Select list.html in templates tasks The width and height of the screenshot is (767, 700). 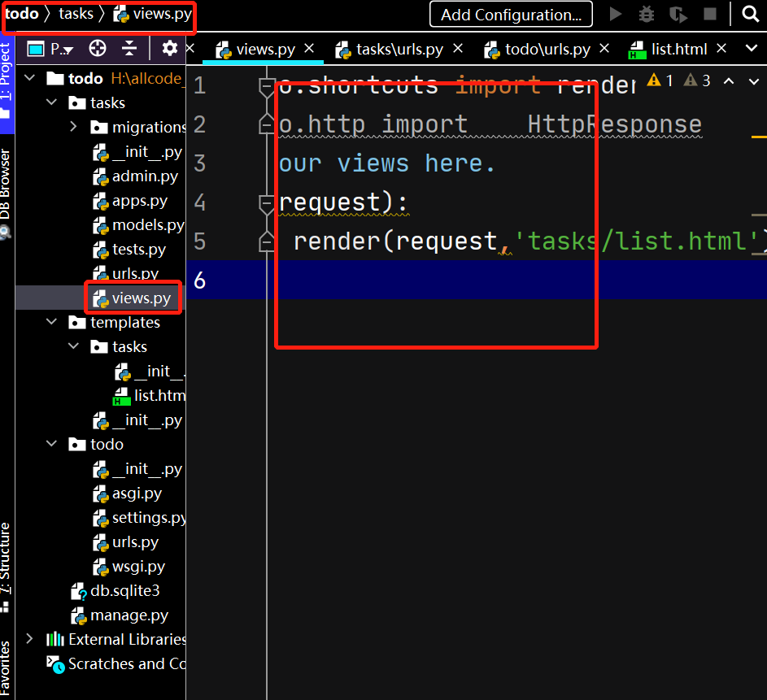[x=149, y=395]
